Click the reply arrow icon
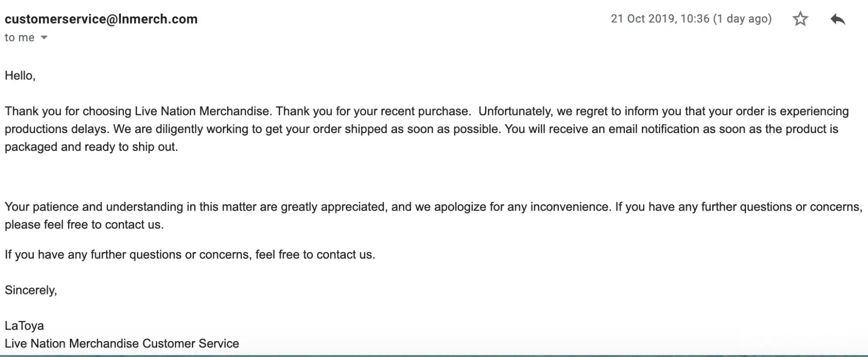868x357 pixels. pyautogui.click(x=838, y=19)
